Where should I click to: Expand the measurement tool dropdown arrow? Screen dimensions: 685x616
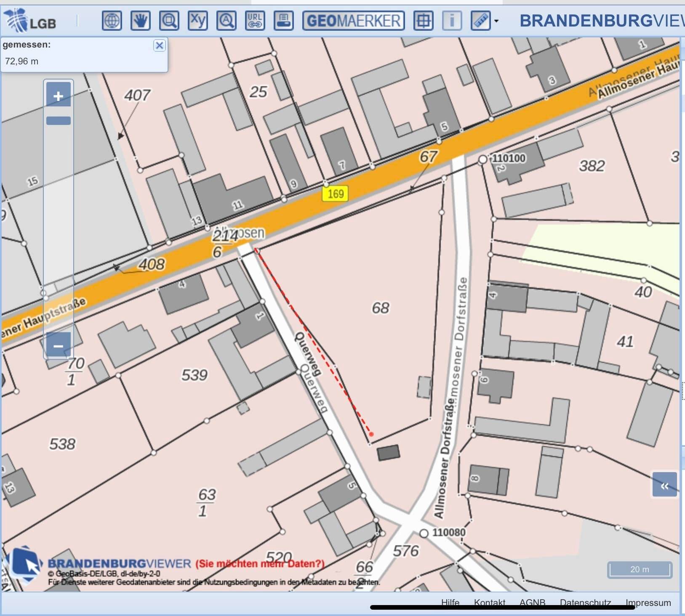point(496,21)
